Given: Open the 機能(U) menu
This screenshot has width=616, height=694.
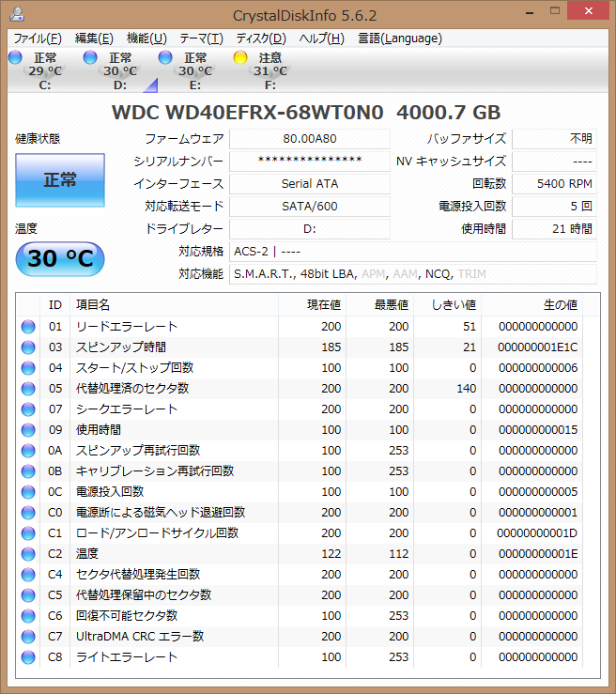Looking at the screenshot, I should click(x=146, y=39).
